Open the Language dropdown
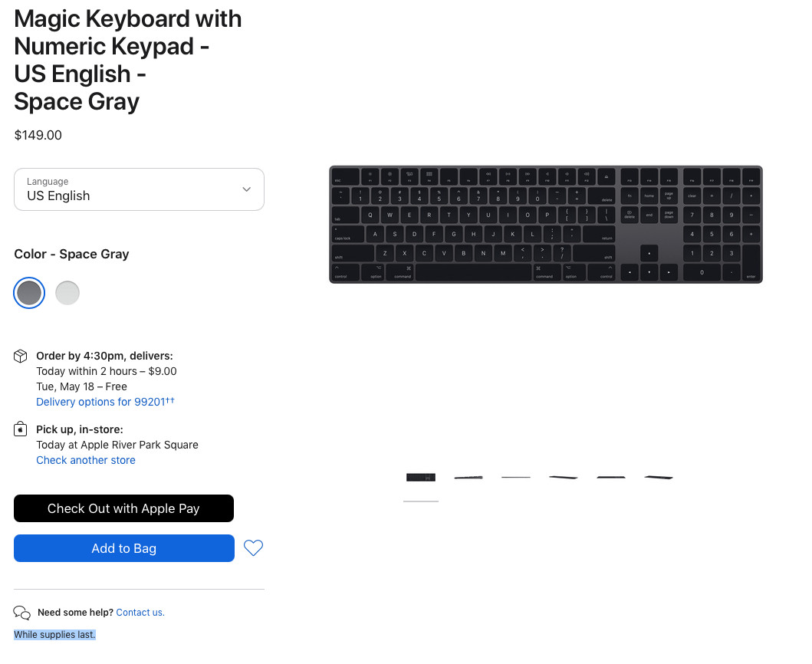Image resolution: width=812 pixels, height=664 pixels. coord(139,189)
